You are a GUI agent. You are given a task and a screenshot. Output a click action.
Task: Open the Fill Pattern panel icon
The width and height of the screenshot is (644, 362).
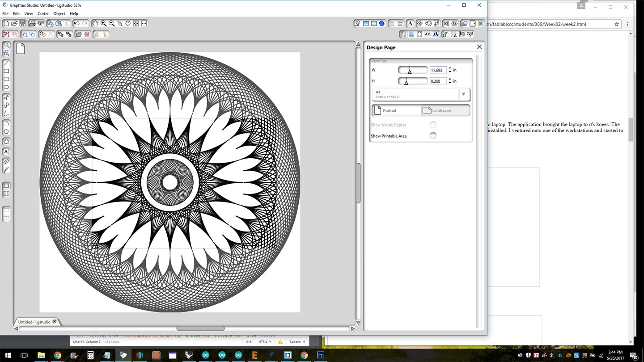click(x=374, y=23)
